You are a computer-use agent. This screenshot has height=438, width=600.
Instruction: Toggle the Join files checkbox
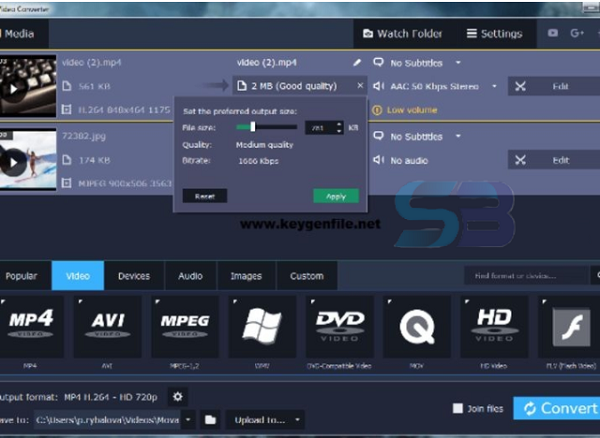coord(458,408)
